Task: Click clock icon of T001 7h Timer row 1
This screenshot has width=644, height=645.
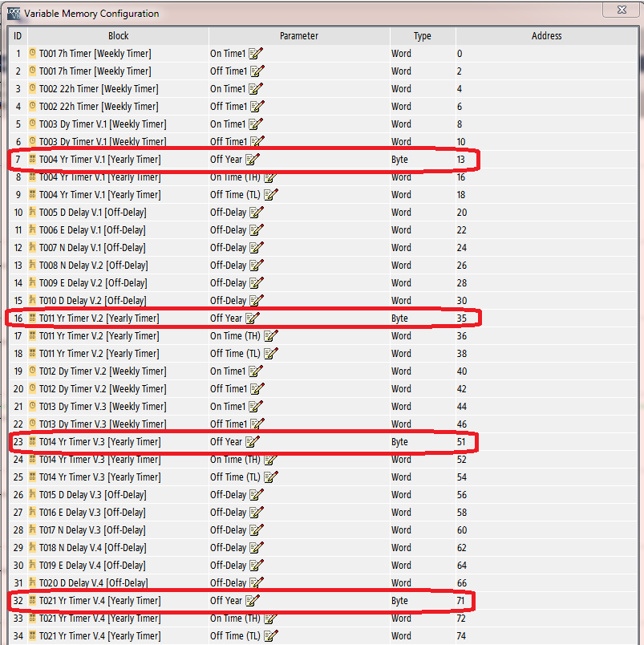Action: coord(33,53)
